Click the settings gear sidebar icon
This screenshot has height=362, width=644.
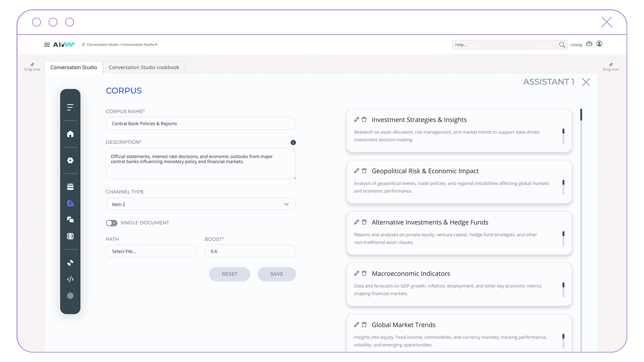click(70, 160)
